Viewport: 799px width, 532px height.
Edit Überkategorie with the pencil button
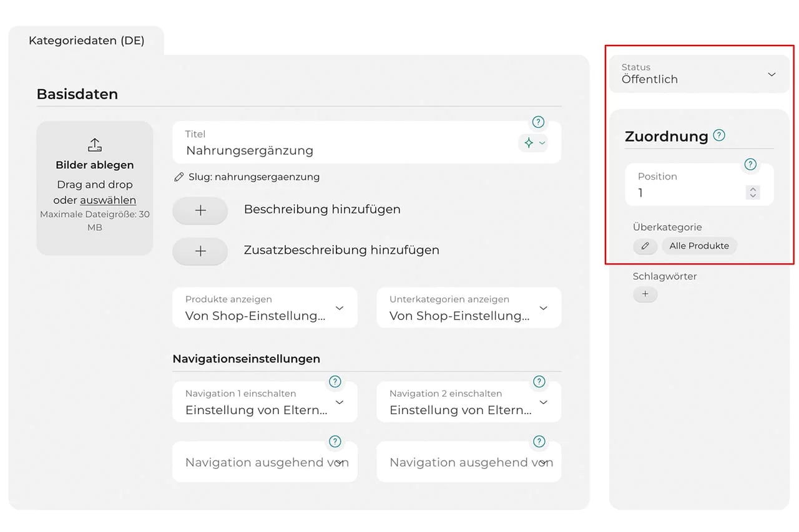645,246
